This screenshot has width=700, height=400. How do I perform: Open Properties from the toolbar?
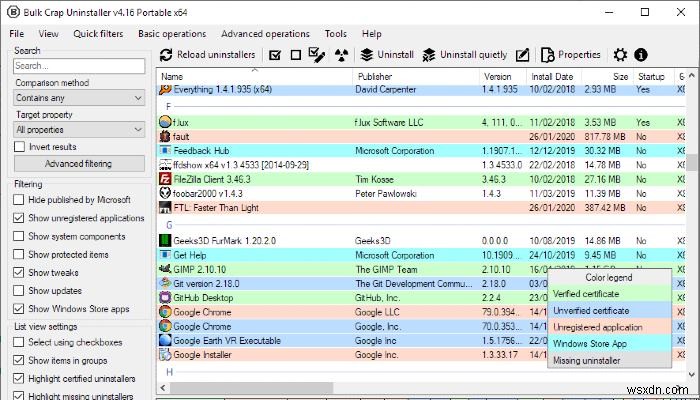571,55
